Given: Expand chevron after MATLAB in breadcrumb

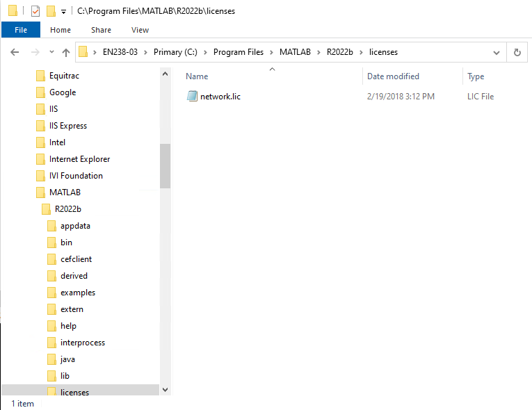Looking at the screenshot, I should click(x=319, y=52).
